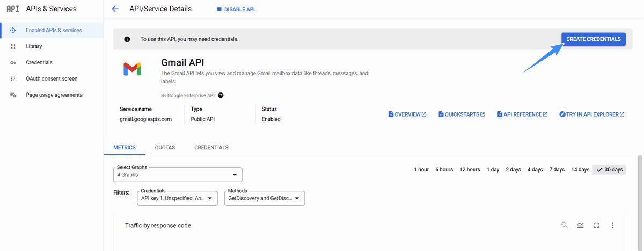The image size is (644, 251).
Task: Click the back arrow icon
Action: 115,9
